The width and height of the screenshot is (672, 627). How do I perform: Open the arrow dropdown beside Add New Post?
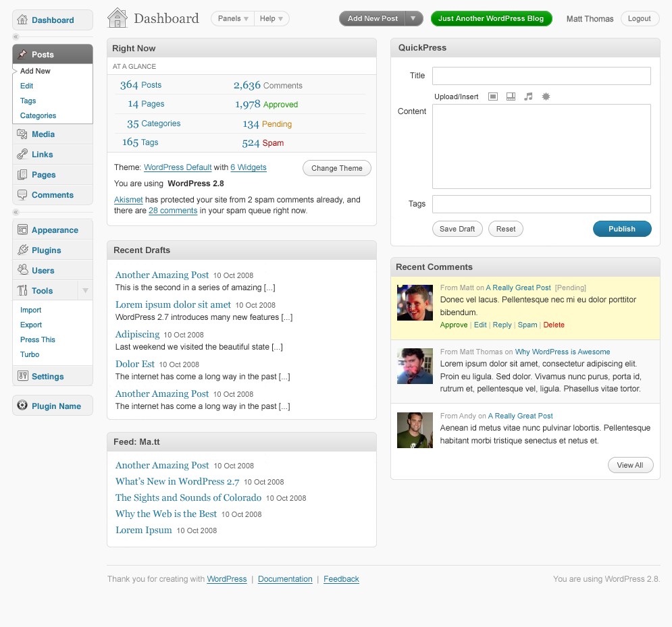[414, 18]
